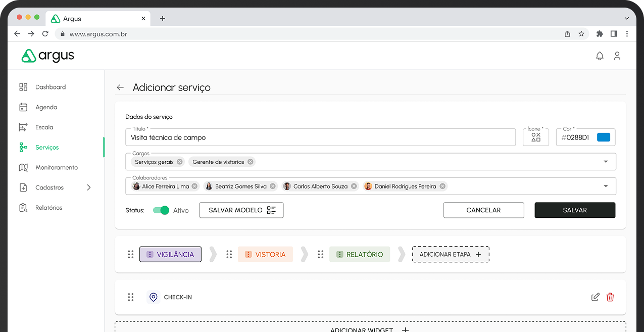Click the back arrow beside Adicionar serviço
Viewport: 644px width, 332px height.
(120, 87)
